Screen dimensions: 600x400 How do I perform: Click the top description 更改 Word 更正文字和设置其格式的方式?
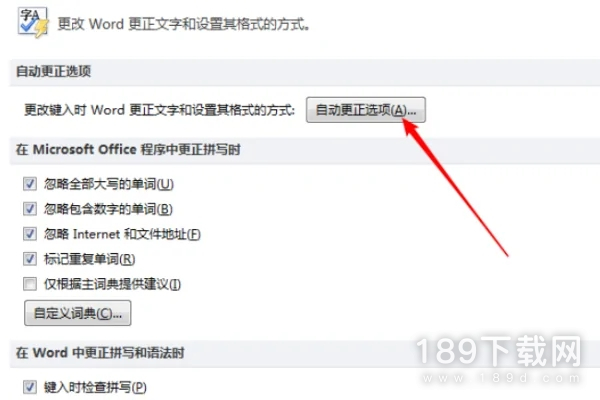pyautogui.click(x=184, y=24)
